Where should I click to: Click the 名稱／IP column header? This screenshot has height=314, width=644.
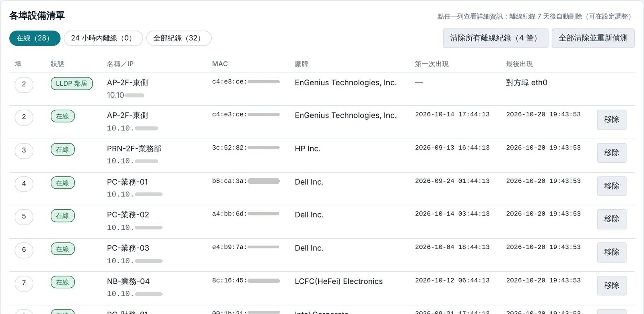[120, 64]
